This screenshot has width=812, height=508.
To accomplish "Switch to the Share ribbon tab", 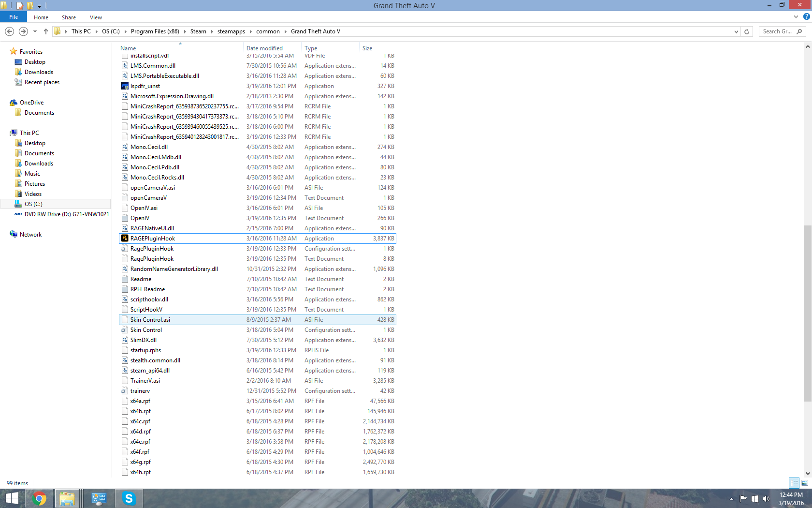I will [69, 17].
